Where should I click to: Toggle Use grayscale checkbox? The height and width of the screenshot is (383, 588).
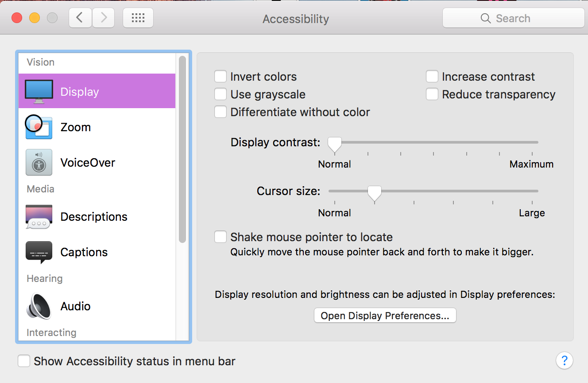click(220, 94)
